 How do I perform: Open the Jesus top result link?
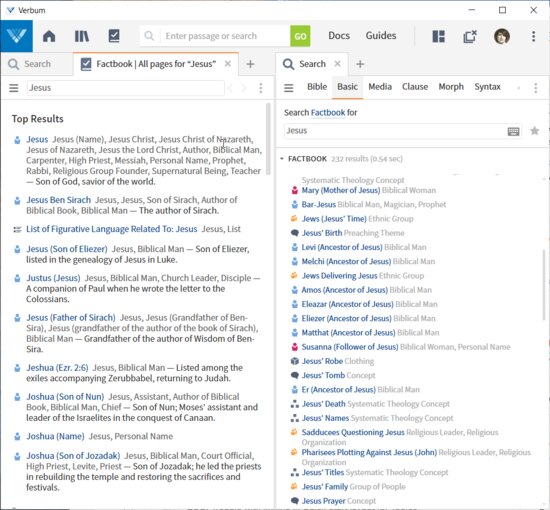[37, 139]
